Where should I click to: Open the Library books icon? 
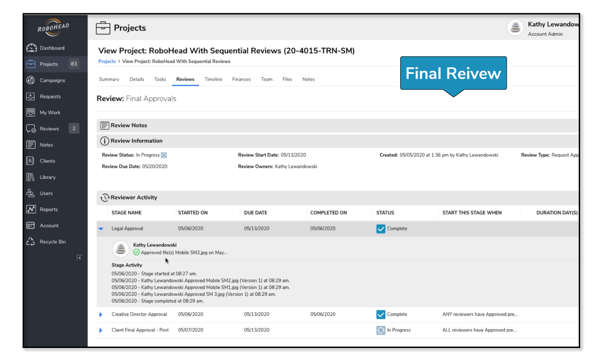(x=31, y=177)
